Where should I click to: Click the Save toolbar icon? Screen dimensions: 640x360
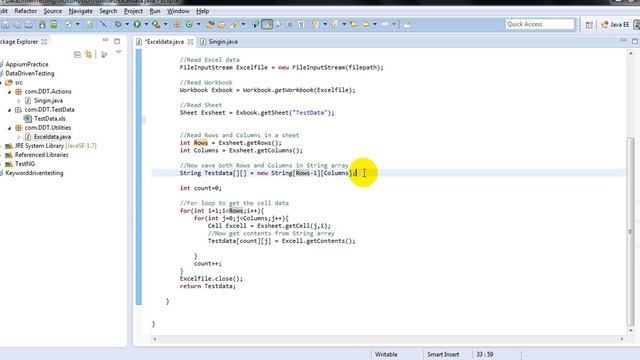5,24
